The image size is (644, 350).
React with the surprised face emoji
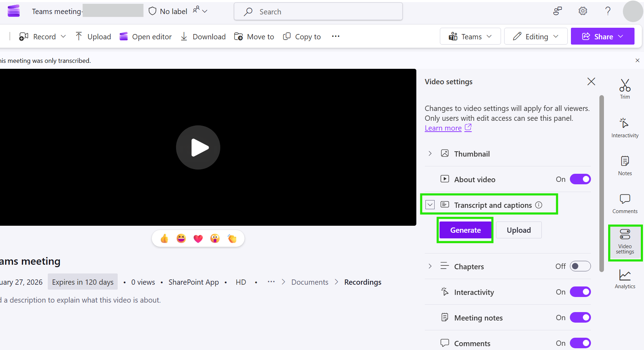point(215,239)
